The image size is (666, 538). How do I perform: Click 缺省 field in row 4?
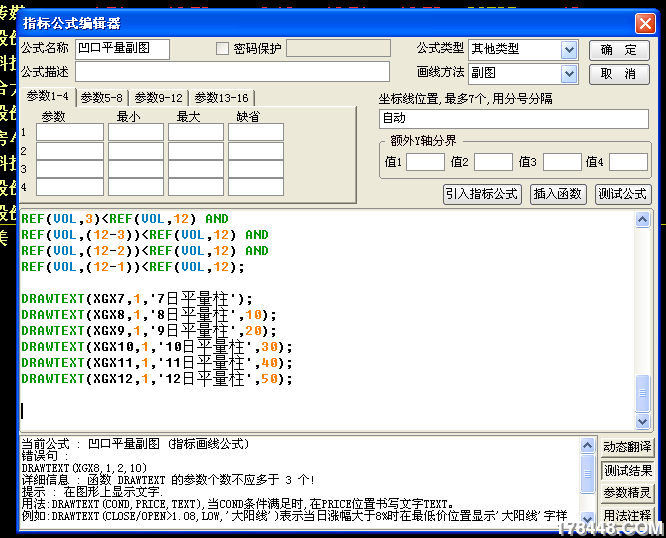[256, 187]
